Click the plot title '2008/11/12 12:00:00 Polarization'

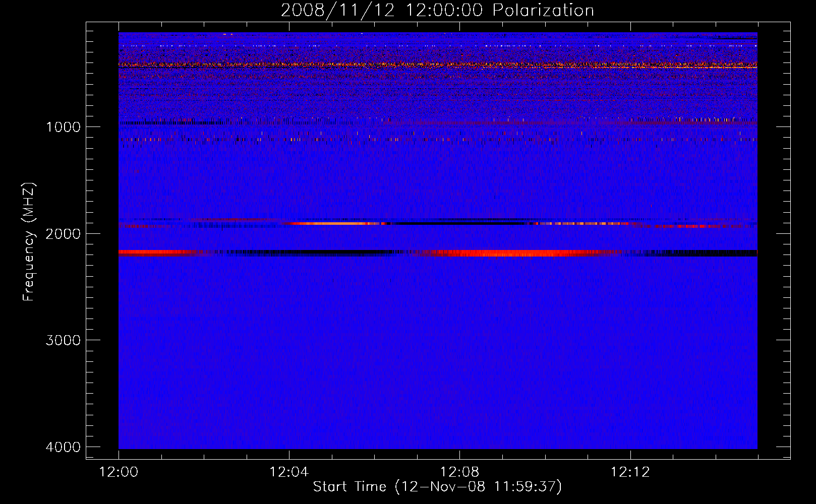click(x=437, y=11)
